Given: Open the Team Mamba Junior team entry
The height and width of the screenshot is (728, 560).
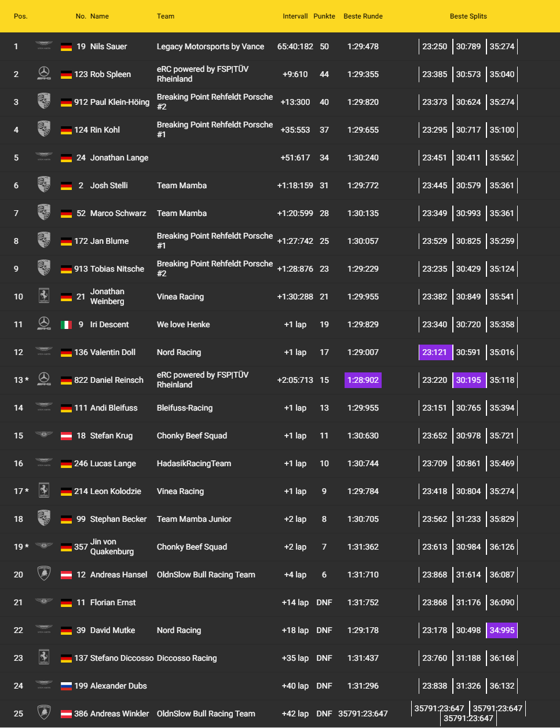Looking at the screenshot, I should [x=194, y=519].
